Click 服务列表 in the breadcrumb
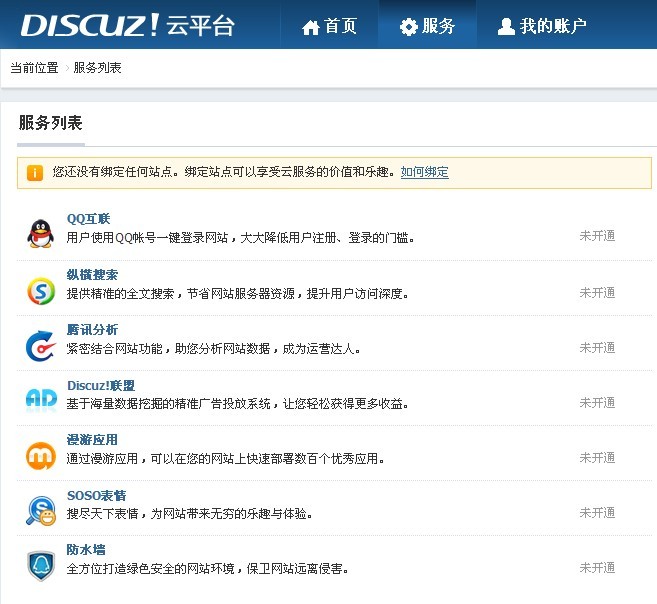Viewport: 657px width, 604px height. (x=97, y=68)
